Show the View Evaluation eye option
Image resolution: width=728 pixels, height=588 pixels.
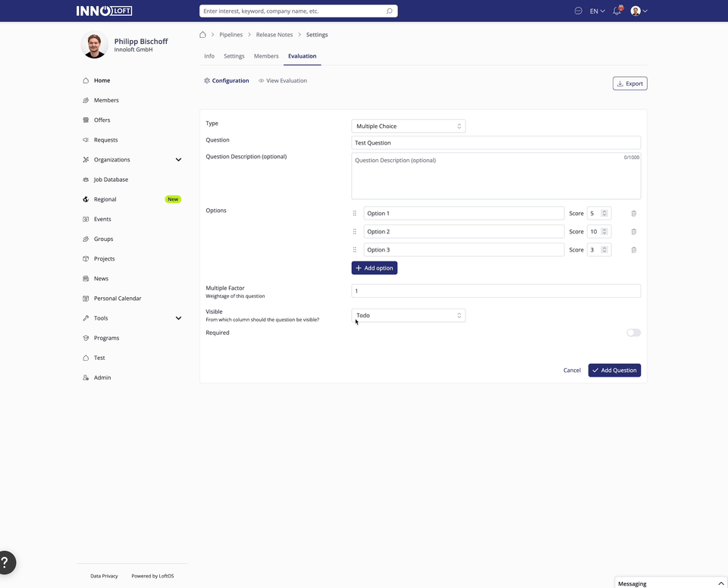283,80
